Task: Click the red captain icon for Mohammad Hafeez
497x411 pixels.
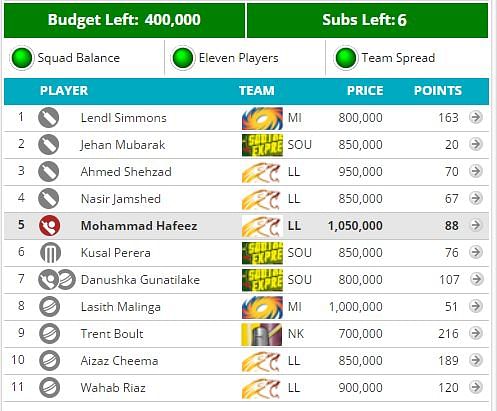Action: (x=49, y=226)
